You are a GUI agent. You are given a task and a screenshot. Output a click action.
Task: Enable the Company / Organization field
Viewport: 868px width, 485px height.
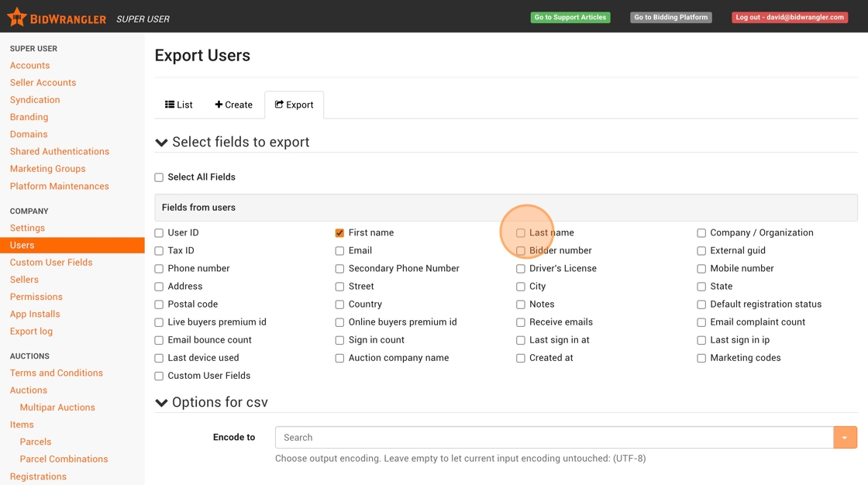coord(701,233)
